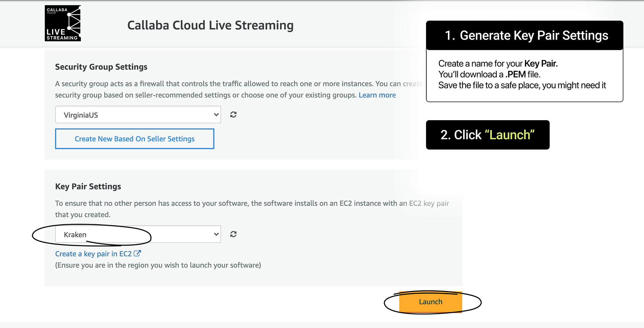Select the Key Pair Settings heading
The image size is (644, 328).
point(88,187)
